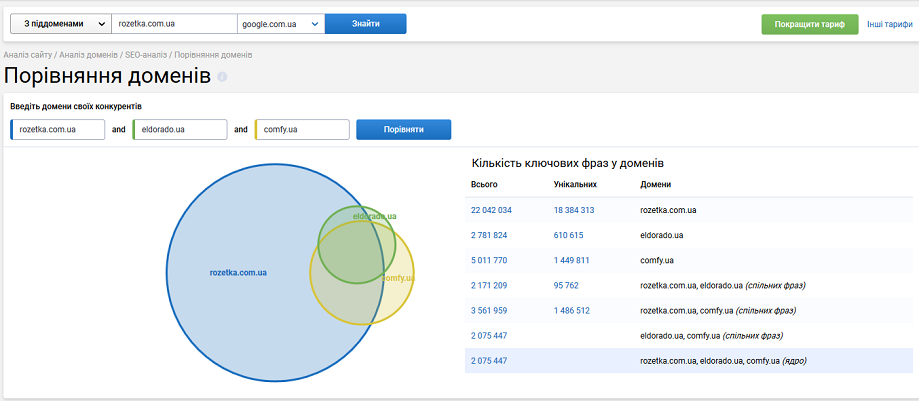Select rozetka.com.ua in the Домени column

click(x=668, y=210)
